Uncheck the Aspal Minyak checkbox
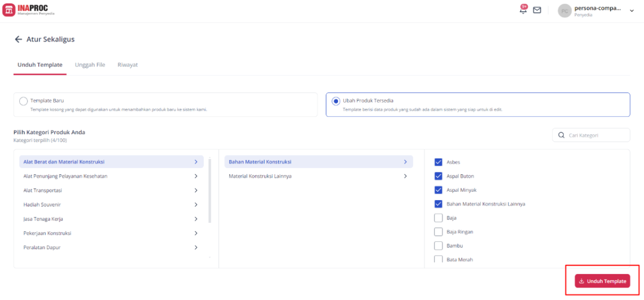The image size is (644, 300). coord(438,190)
